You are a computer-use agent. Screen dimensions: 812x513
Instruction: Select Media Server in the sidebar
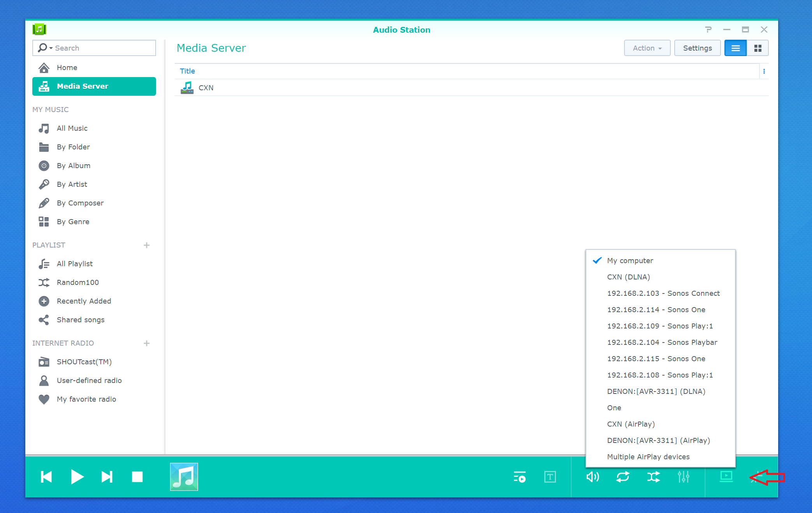click(x=94, y=86)
